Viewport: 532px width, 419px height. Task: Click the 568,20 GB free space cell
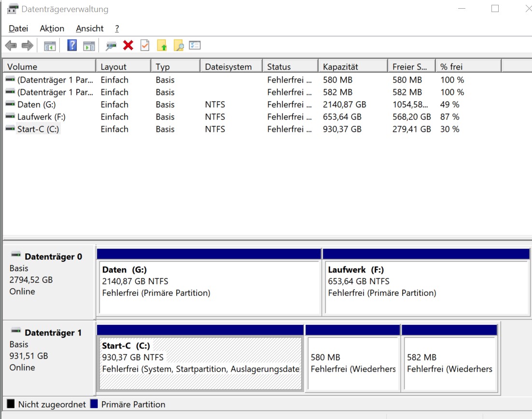pos(412,117)
